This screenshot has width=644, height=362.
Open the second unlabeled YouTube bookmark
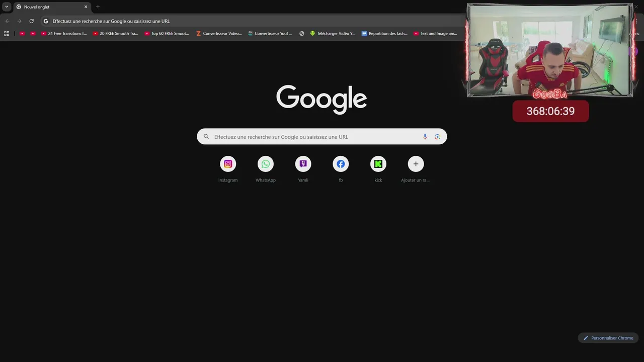coord(33,34)
